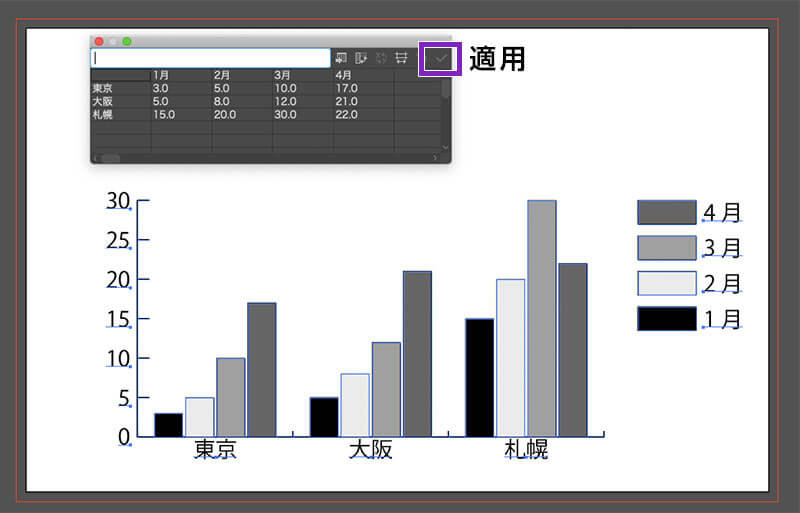Click the 大阪 category label under chart
Viewport: 800px width, 513px height.
point(371,450)
